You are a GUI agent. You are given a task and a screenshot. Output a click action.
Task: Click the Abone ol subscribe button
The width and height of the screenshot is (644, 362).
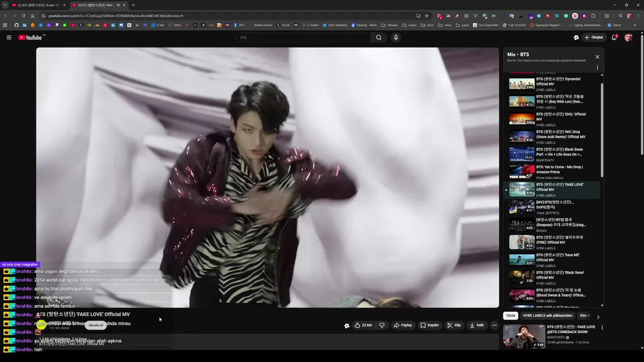pyautogui.click(x=96, y=325)
